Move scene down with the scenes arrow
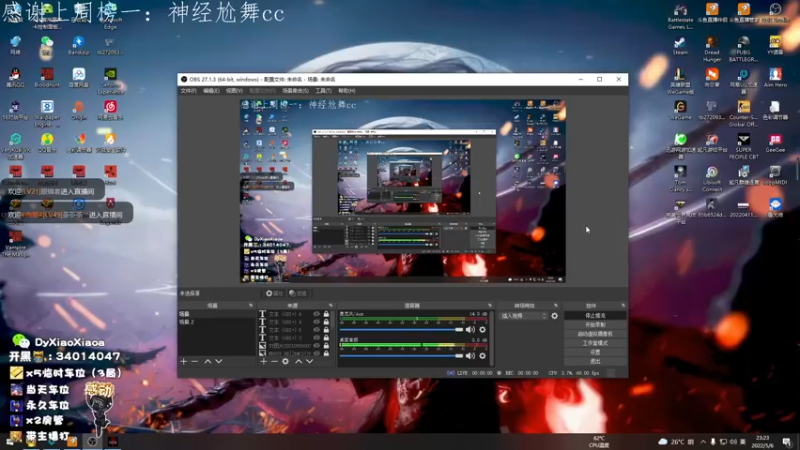 click(x=219, y=361)
